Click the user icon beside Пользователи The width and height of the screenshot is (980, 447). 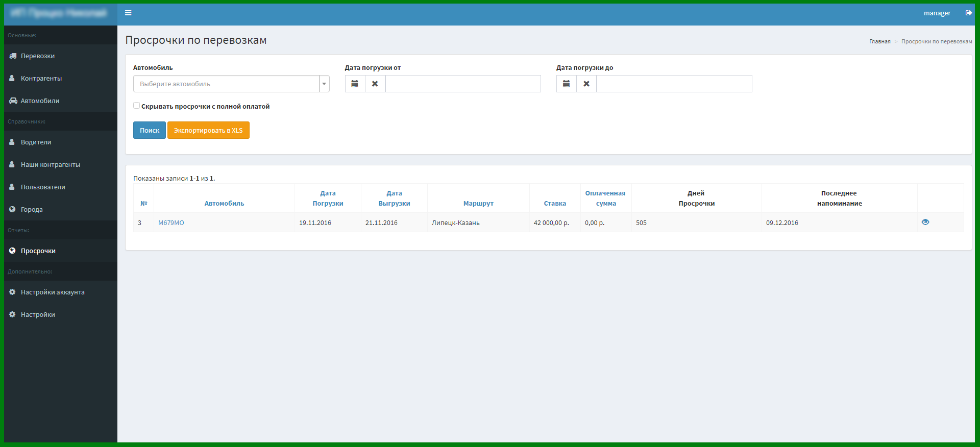(12, 187)
